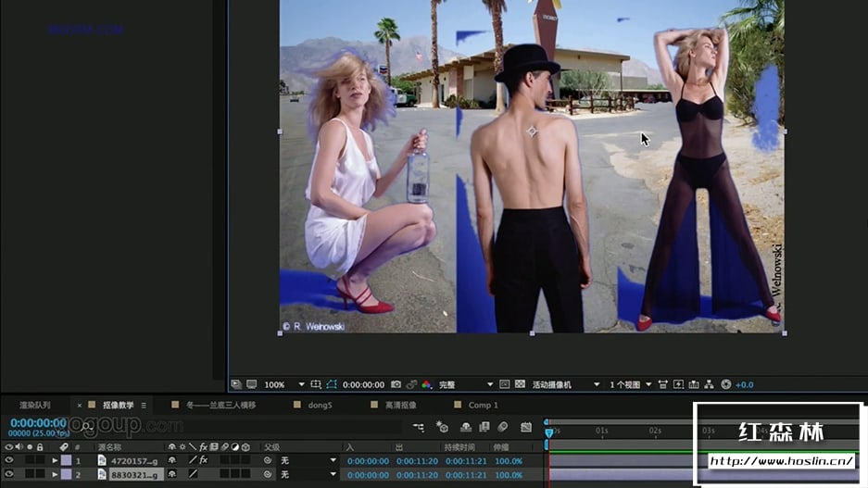Click the parent pick whip of layer 1

point(268,460)
